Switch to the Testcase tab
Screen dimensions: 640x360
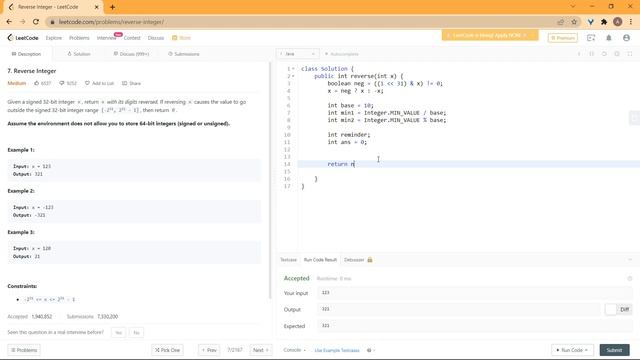tap(288, 260)
